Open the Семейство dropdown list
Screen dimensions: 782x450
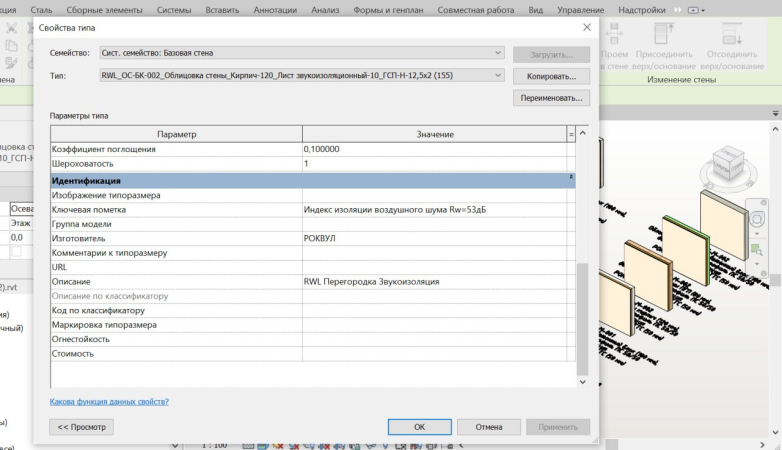498,52
